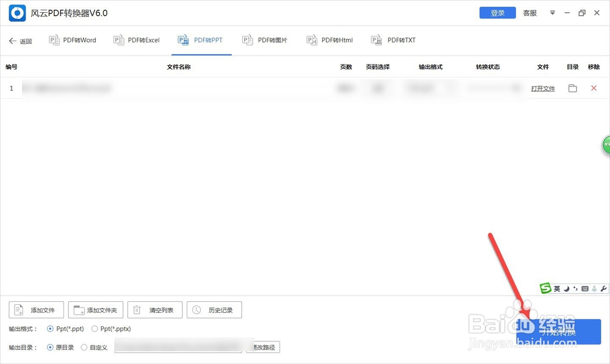Click the 页码选择 column header
The height and width of the screenshot is (364, 610).
click(x=378, y=67)
